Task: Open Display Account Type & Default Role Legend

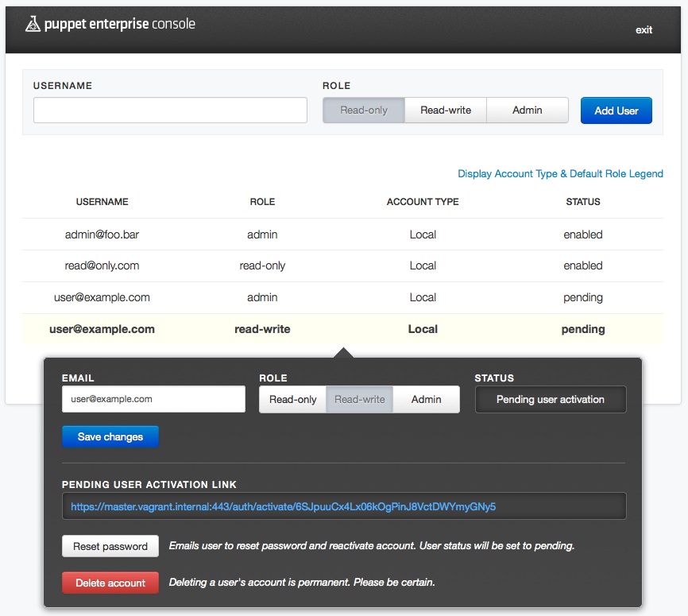Action: coord(560,174)
